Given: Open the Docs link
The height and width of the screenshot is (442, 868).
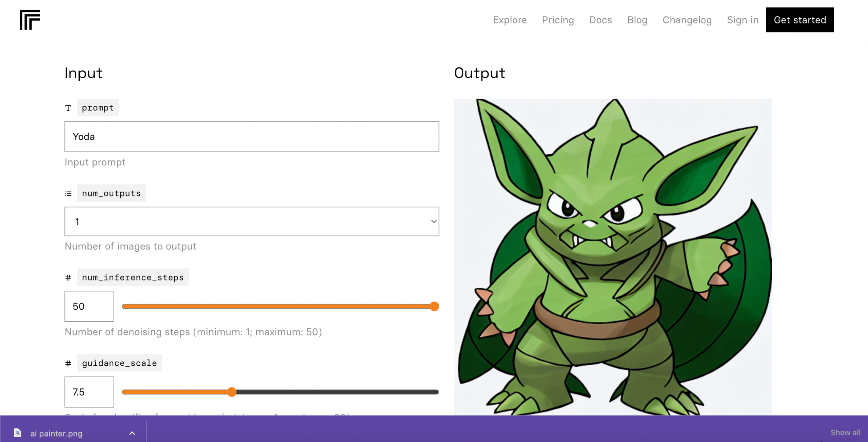Looking at the screenshot, I should (x=600, y=20).
